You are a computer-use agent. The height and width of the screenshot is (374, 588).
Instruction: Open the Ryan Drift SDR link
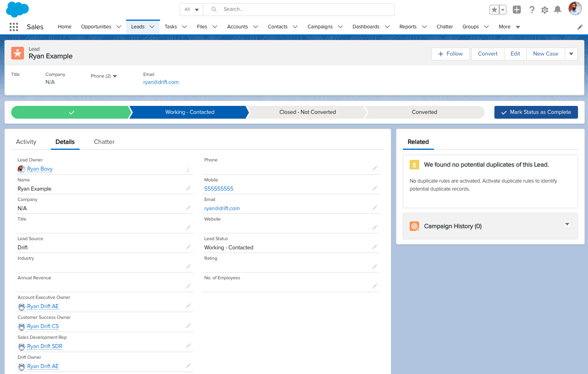[45, 346]
